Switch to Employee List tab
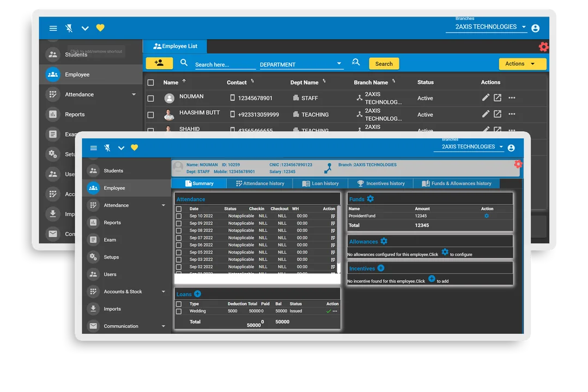 click(175, 46)
